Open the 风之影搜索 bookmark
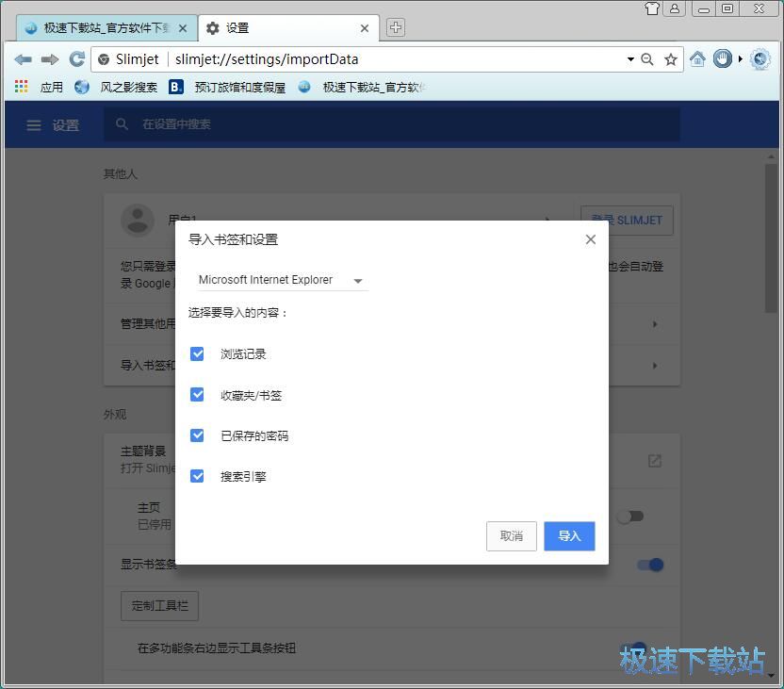The height and width of the screenshot is (689, 784). tap(116, 87)
